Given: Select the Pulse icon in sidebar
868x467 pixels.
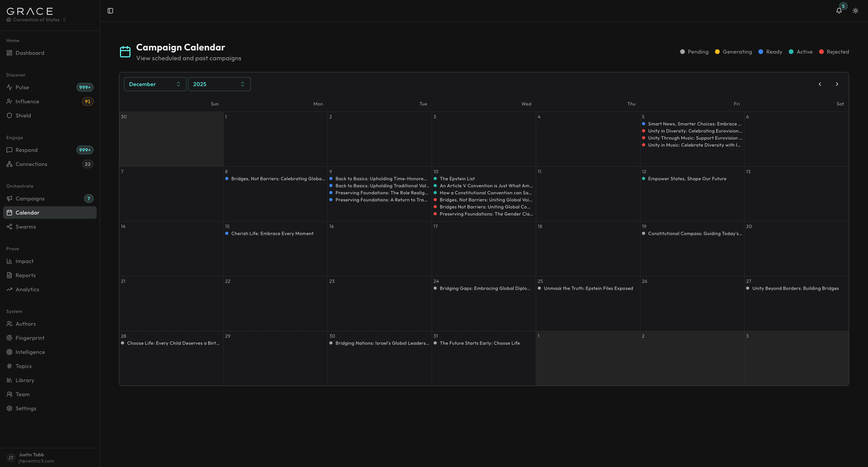Looking at the screenshot, I should click(9, 87).
